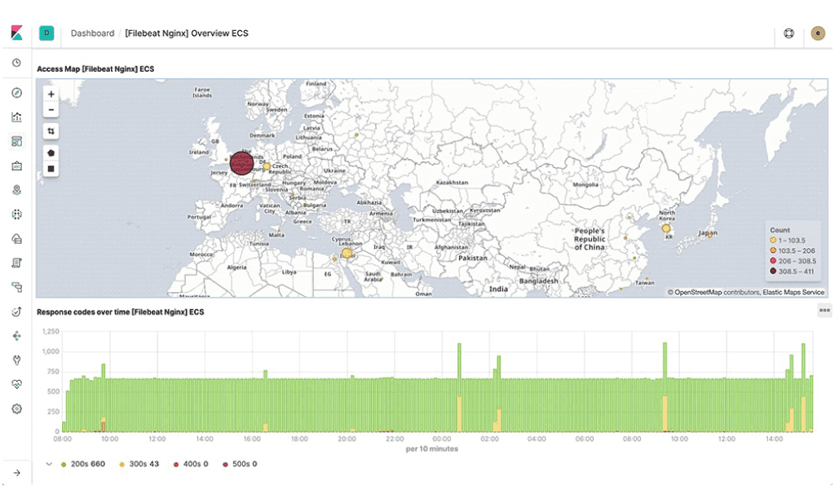Image resolution: width=835 pixels, height=504 pixels.
Task: Open the help menu icon
Action: (789, 33)
